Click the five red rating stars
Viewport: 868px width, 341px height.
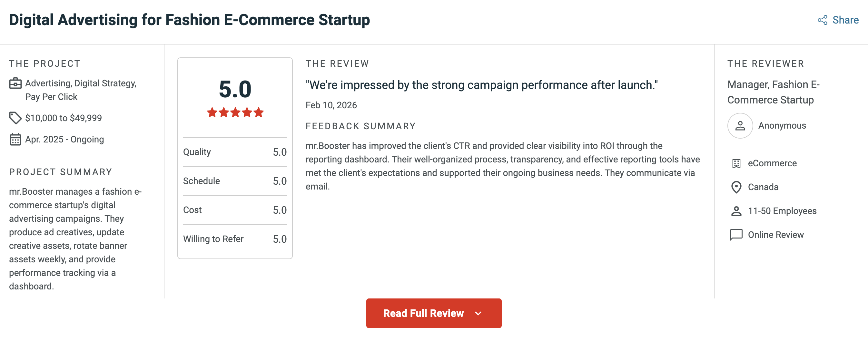[235, 112]
